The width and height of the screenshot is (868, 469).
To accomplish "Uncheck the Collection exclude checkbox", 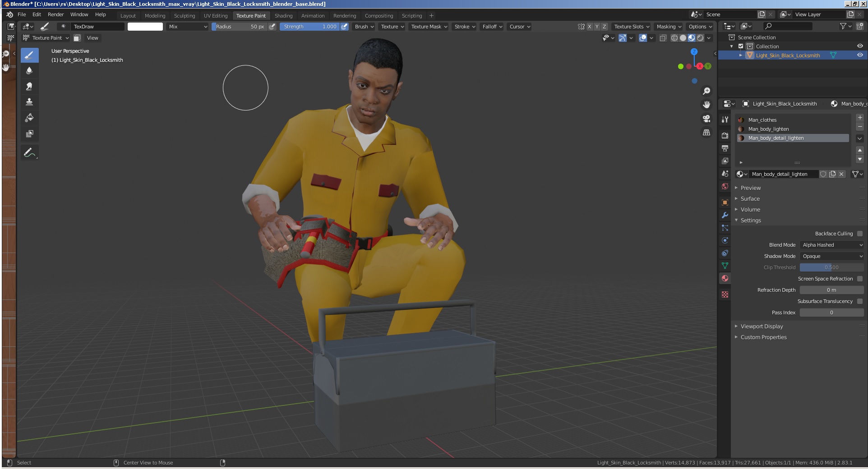I will 741,46.
